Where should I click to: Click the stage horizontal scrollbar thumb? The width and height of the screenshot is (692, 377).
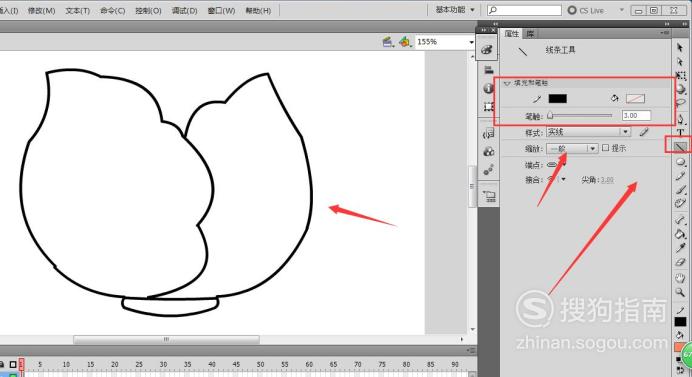coord(166,339)
